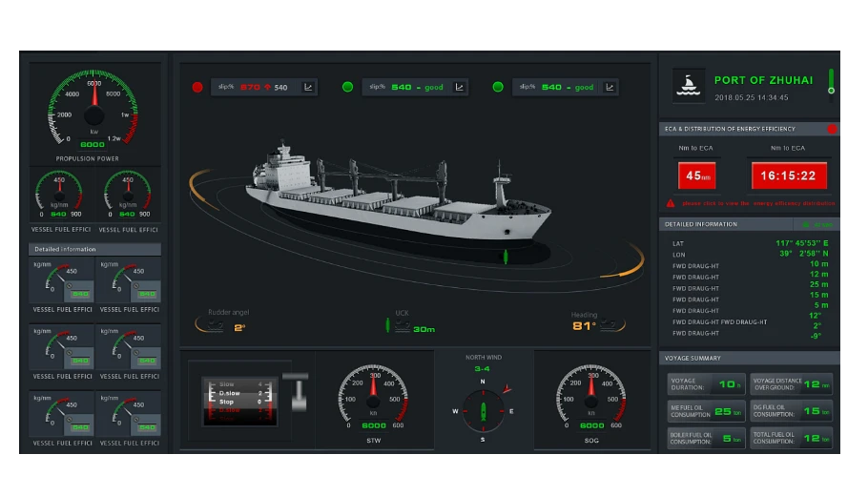This screenshot has width=868, height=496.
Task: Click the compass under North Wind
Action: pos(483,411)
